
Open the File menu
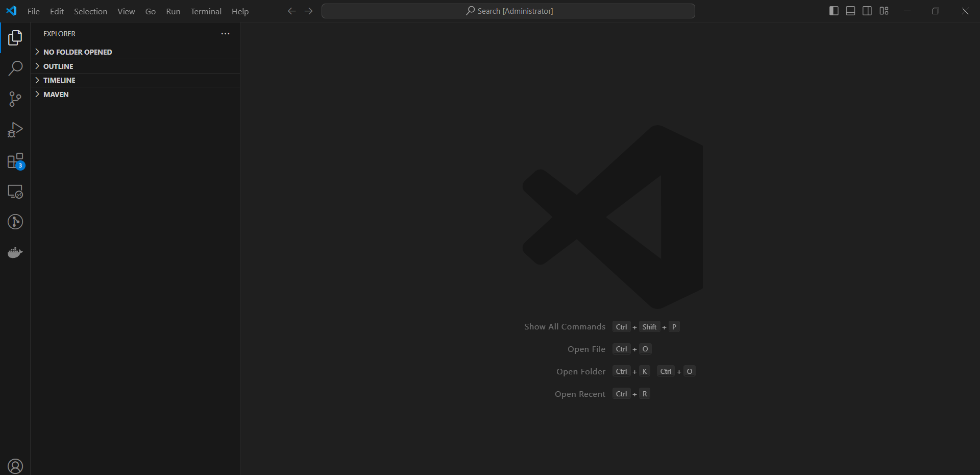(x=34, y=11)
